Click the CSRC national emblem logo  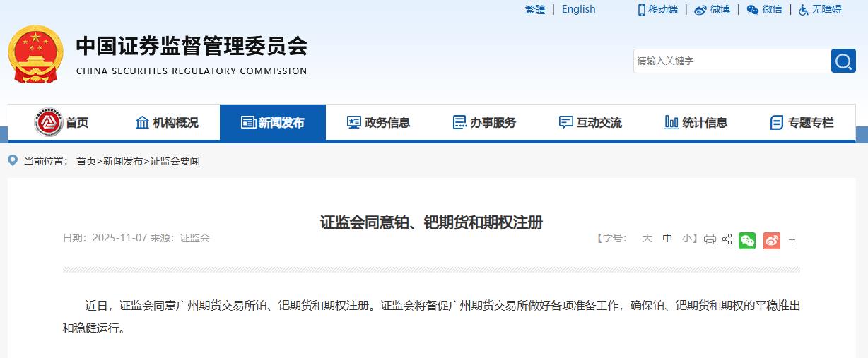(x=35, y=54)
